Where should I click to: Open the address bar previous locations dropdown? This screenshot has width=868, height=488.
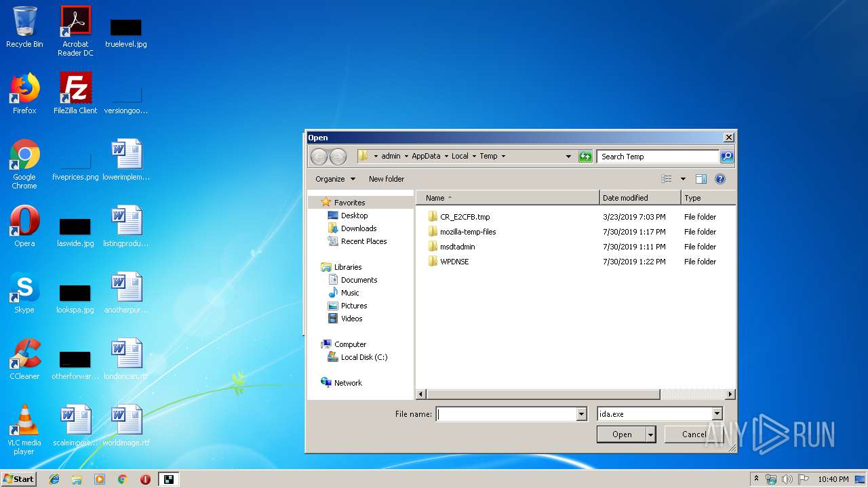tap(568, 157)
